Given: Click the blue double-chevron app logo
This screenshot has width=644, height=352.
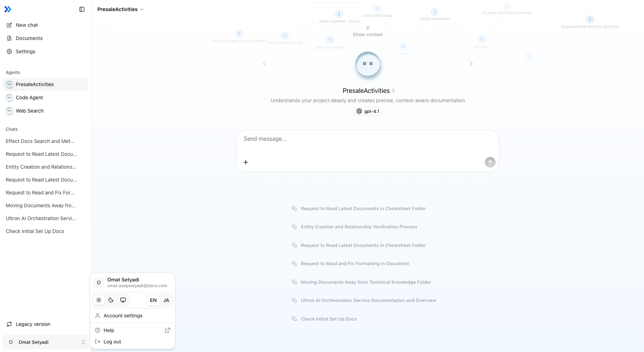Looking at the screenshot, I should [8, 9].
